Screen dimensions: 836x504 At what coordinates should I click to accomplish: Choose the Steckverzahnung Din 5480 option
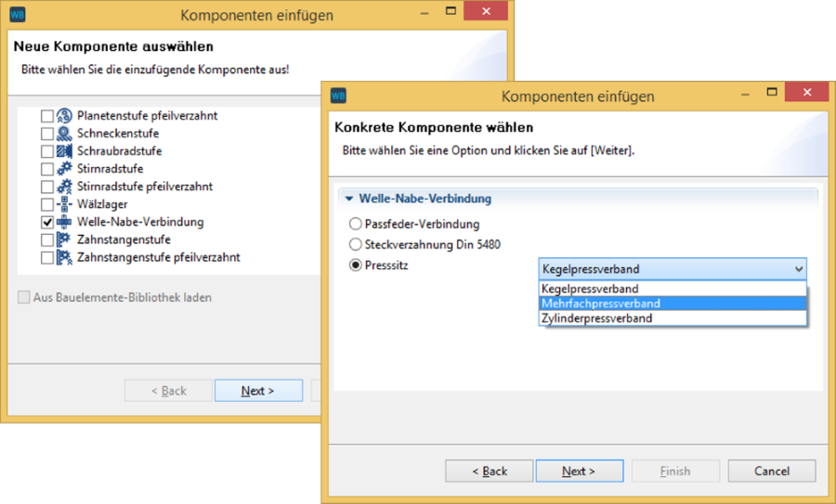pos(355,245)
